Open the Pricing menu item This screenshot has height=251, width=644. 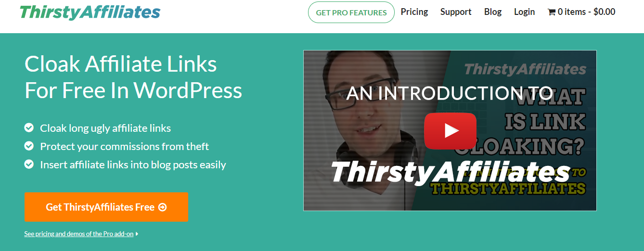[414, 12]
